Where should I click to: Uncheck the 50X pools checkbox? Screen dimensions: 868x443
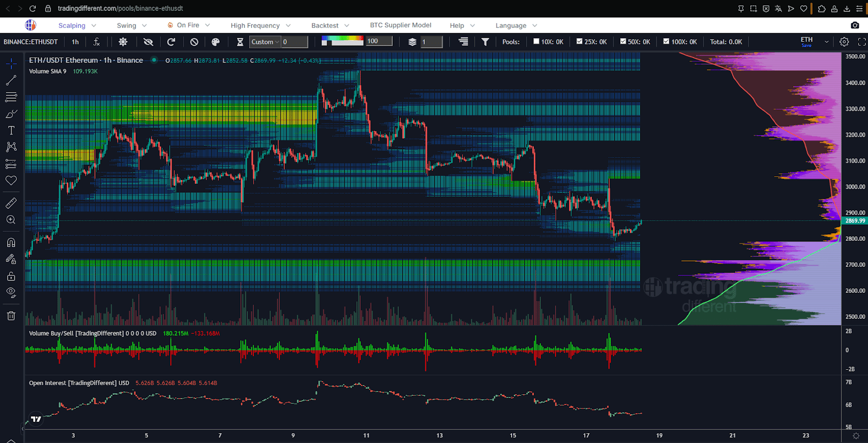pyautogui.click(x=623, y=41)
